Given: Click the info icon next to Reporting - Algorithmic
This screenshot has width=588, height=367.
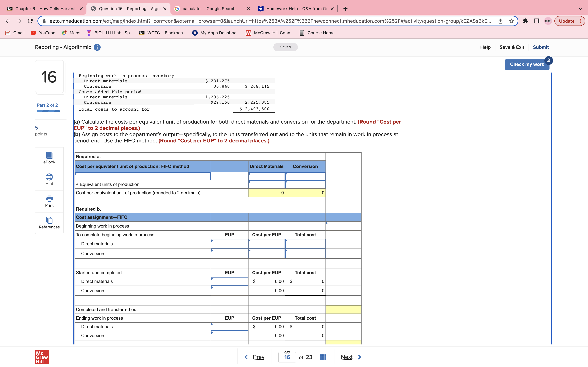Looking at the screenshot, I should coord(97,47).
